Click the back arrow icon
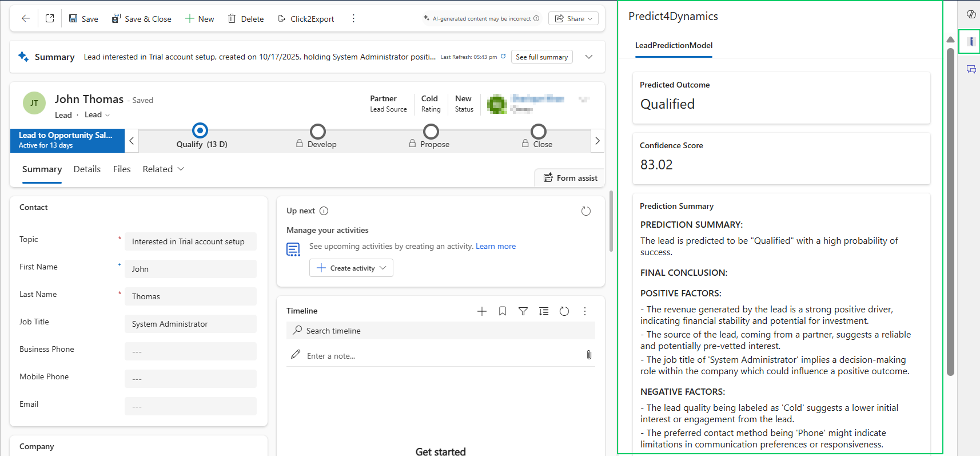Image resolution: width=980 pixels, height=456 pixels. click(26, 18)
